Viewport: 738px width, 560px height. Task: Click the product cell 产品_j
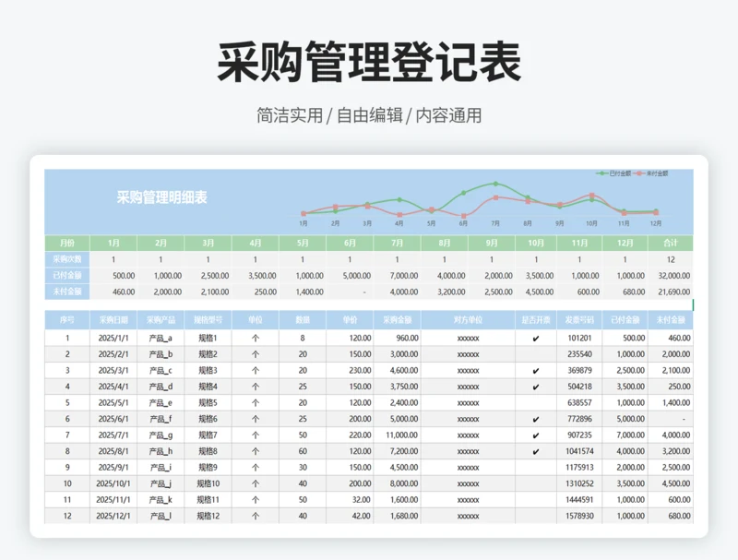point(161,483)
